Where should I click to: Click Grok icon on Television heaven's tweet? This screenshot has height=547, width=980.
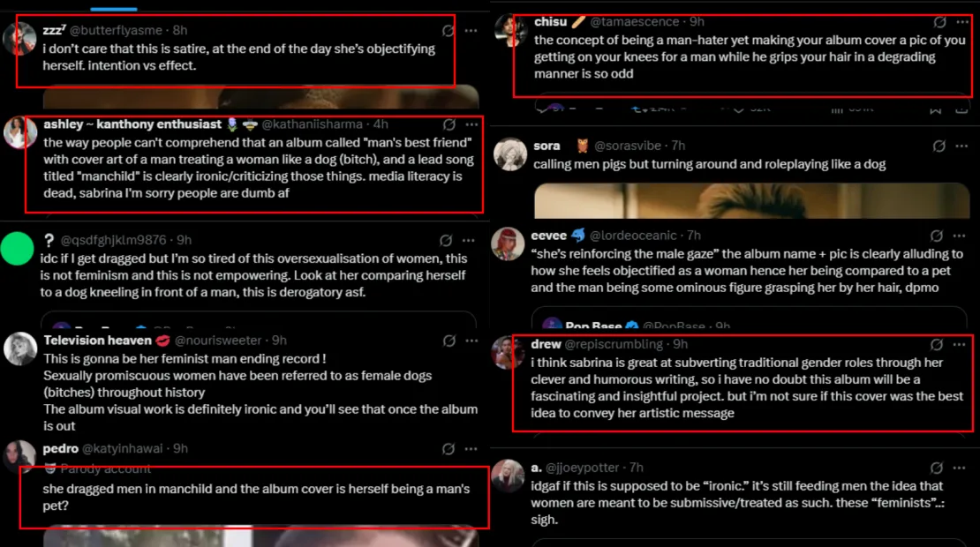[449, 341]
